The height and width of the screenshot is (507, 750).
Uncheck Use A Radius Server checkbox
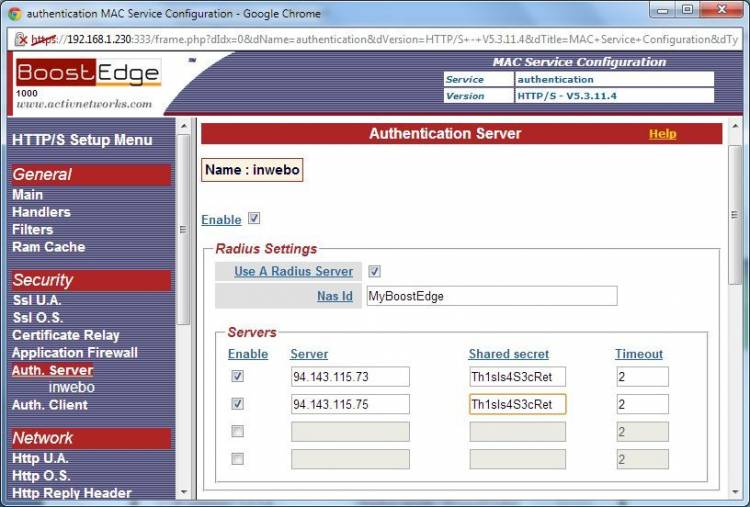tap(375, 271)
